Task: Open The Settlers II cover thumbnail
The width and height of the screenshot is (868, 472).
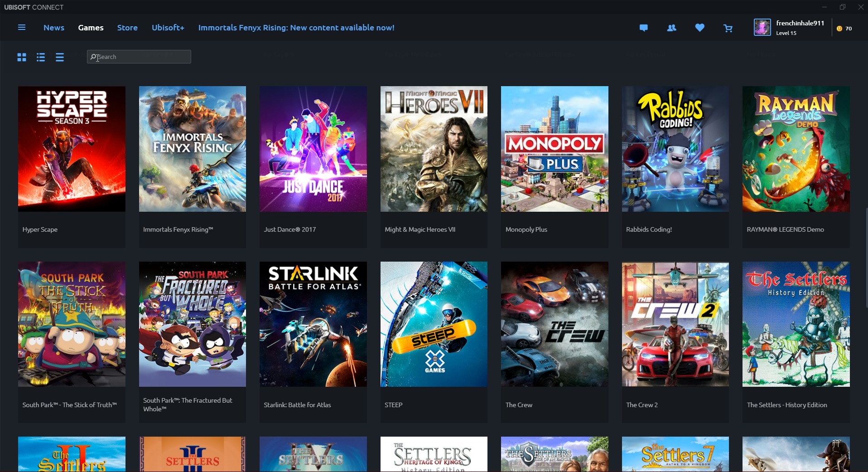Action: (72, 454)
